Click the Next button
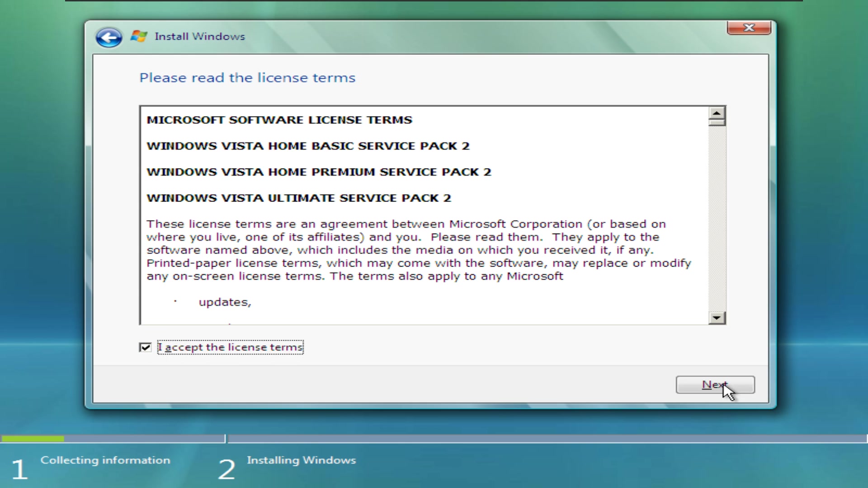The width and height of the screenshot is (868, 488). pyautogui.click(x=715, y=385)
